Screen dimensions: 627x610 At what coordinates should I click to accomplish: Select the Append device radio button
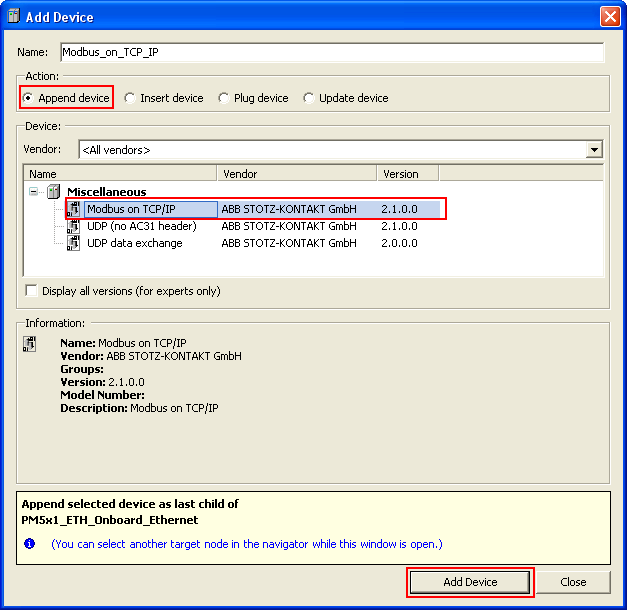pyautogui.click(x=28, y=98)
